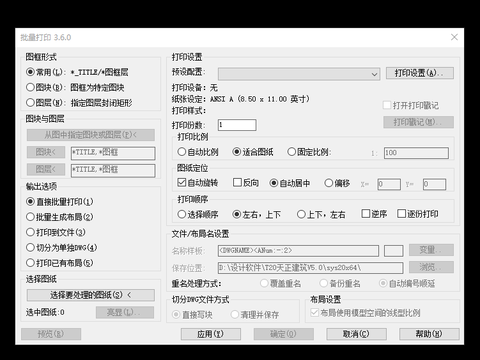480x360 pixels.
Task: Open 帮助(H) help button
Action: [x=429, y=334]
